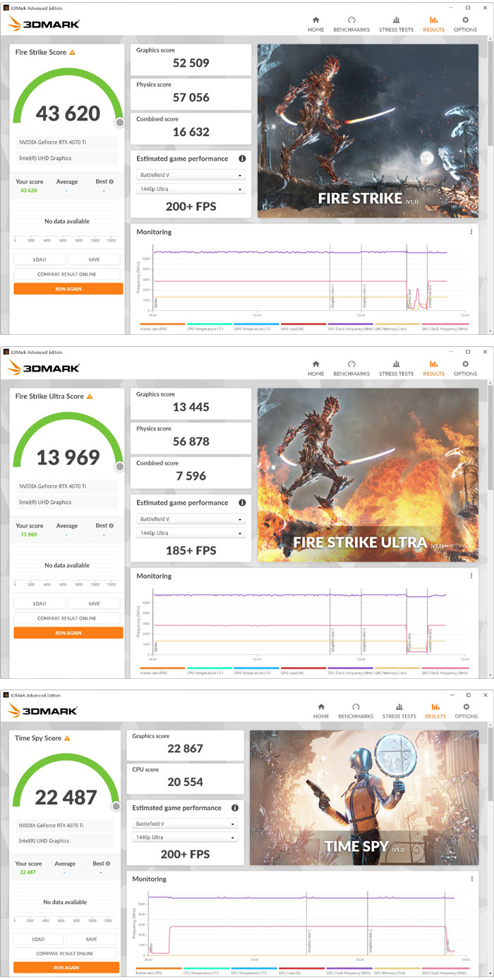Click info icon next to Best, Time Spy window
494x980 pixels.
coord(109,863)
